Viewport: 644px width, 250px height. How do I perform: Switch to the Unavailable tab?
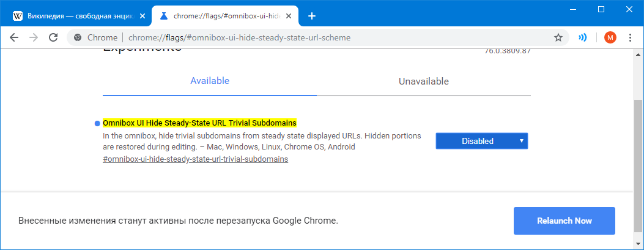pyautogui.click(x=423, y=81)
